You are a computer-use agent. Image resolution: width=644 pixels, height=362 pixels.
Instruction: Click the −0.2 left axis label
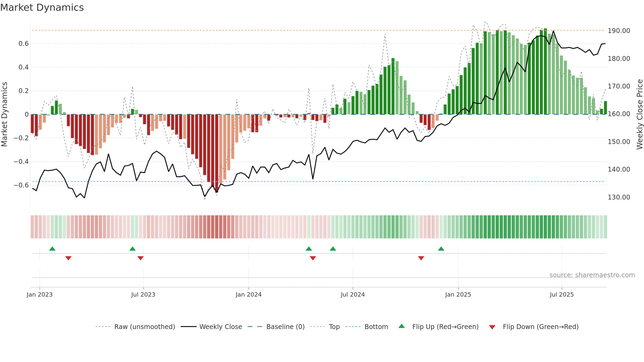pyautogui.click(x=21, y=138)
